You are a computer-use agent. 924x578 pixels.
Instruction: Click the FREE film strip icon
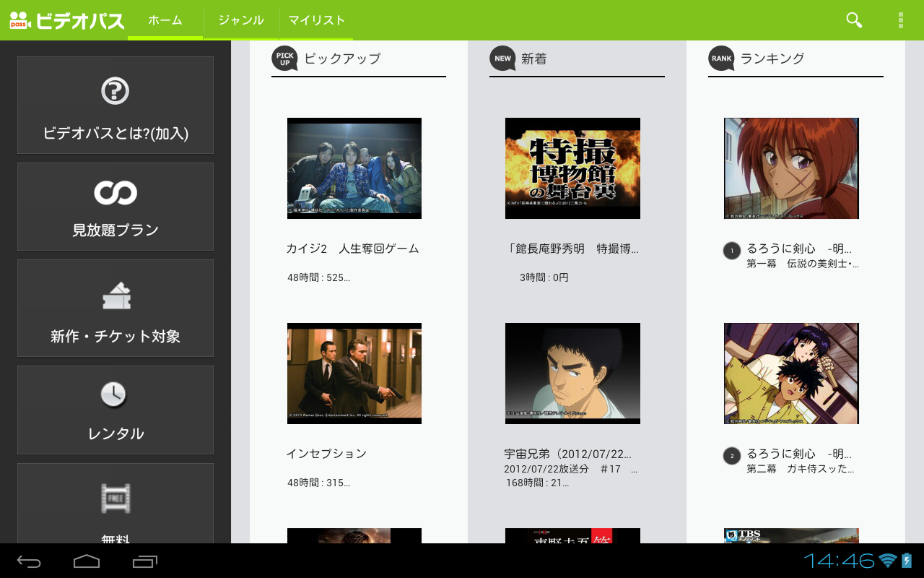pos(115,499)
